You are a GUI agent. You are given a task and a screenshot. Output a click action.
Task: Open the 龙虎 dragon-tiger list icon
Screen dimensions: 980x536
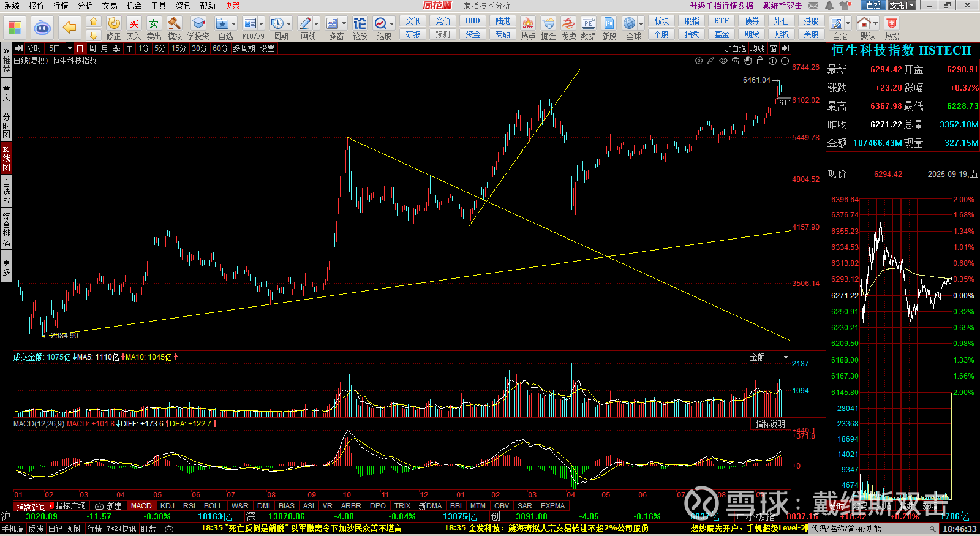pyautogui.click(x=568, y=24)
